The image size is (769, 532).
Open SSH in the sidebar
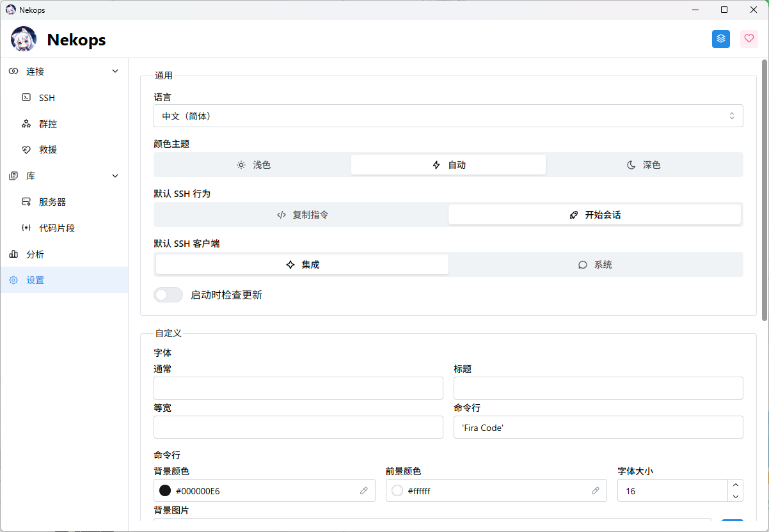coord(47,98)
